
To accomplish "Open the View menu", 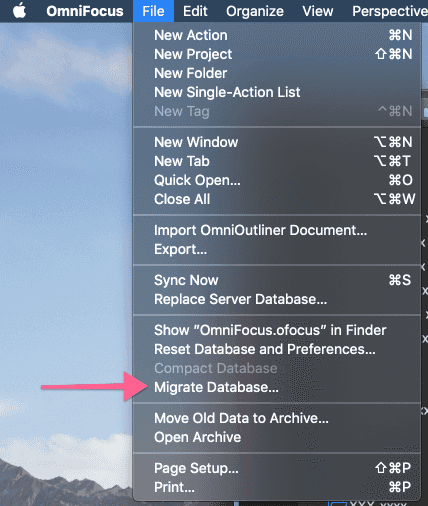I will 318,11.
